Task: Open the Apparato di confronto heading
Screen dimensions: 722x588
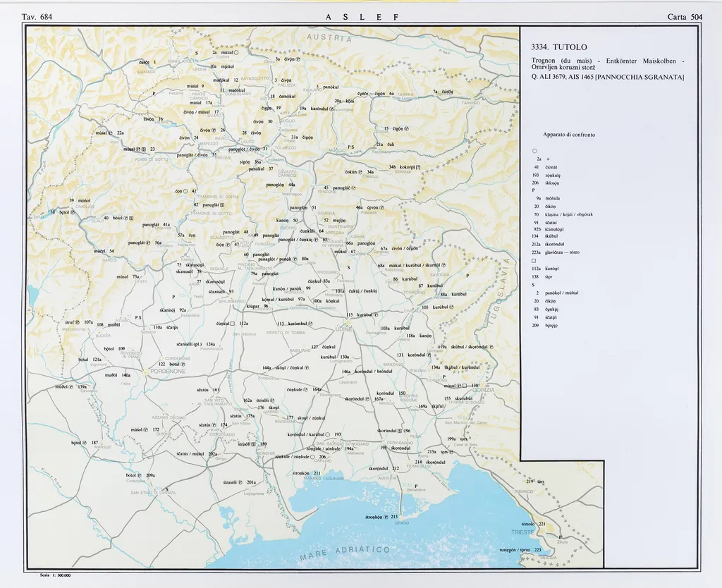Action: [568, 134]
